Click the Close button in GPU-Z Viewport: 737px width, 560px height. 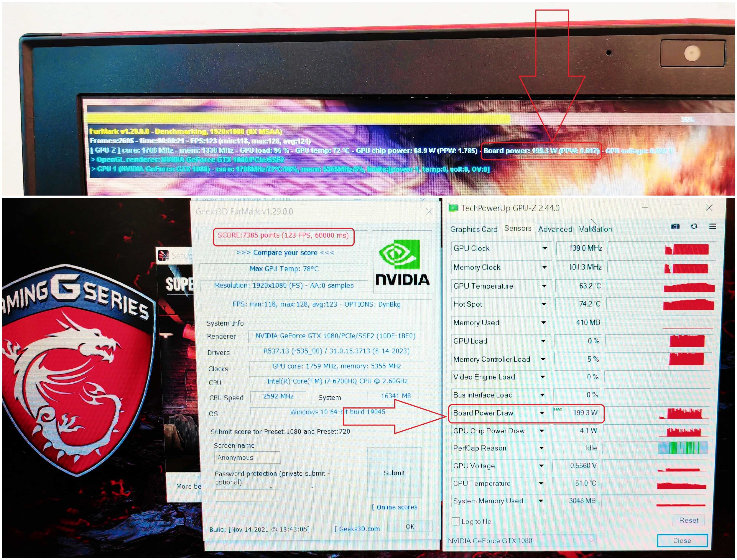coord(682,541)
